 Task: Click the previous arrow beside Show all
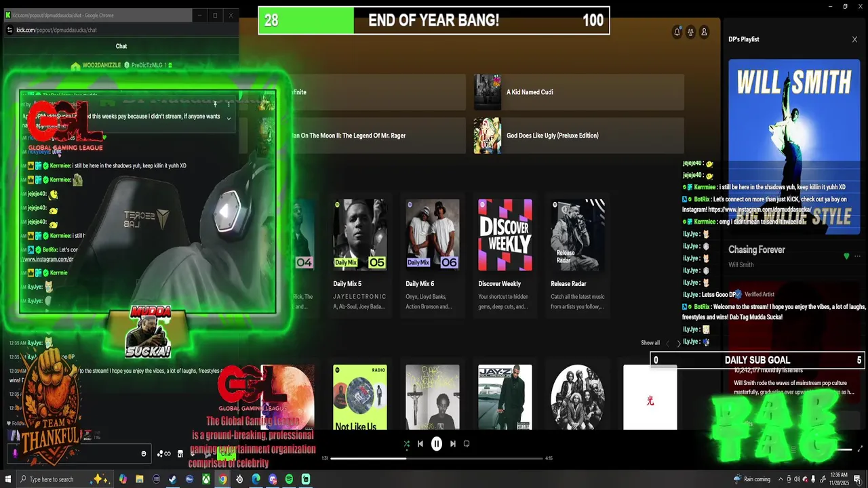tap(667, 344)
